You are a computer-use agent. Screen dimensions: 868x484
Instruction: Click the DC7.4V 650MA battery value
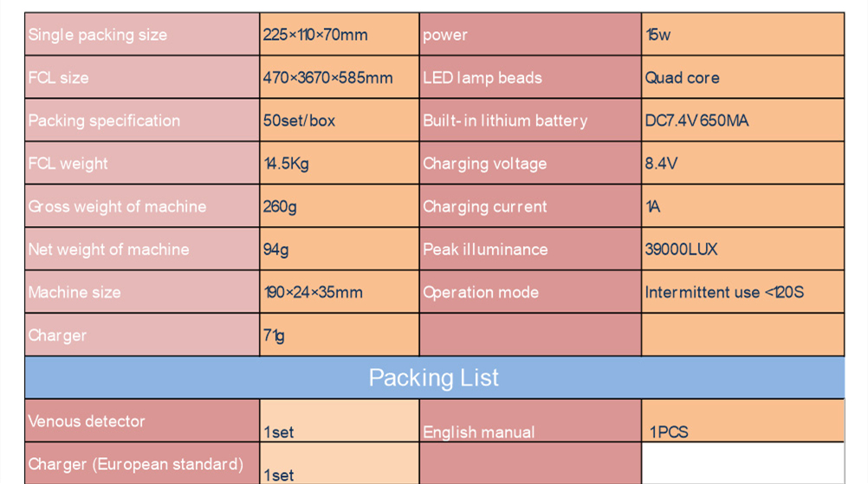[743, 120]
